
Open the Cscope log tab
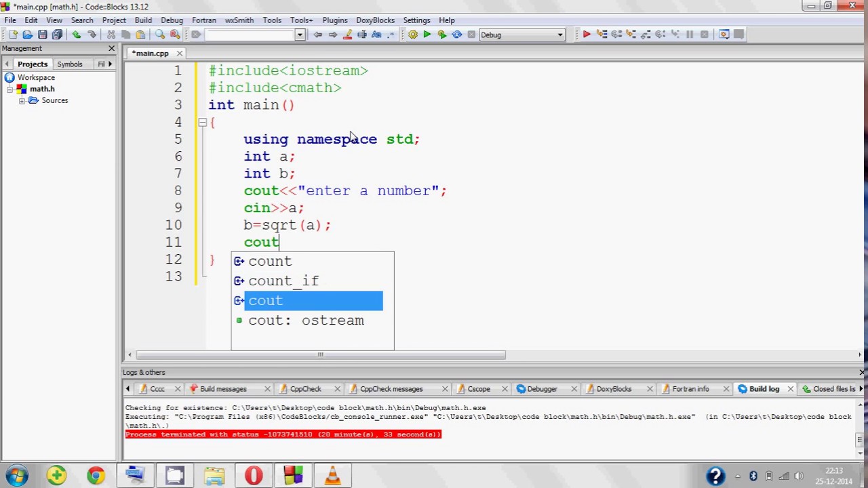point(478,389)
